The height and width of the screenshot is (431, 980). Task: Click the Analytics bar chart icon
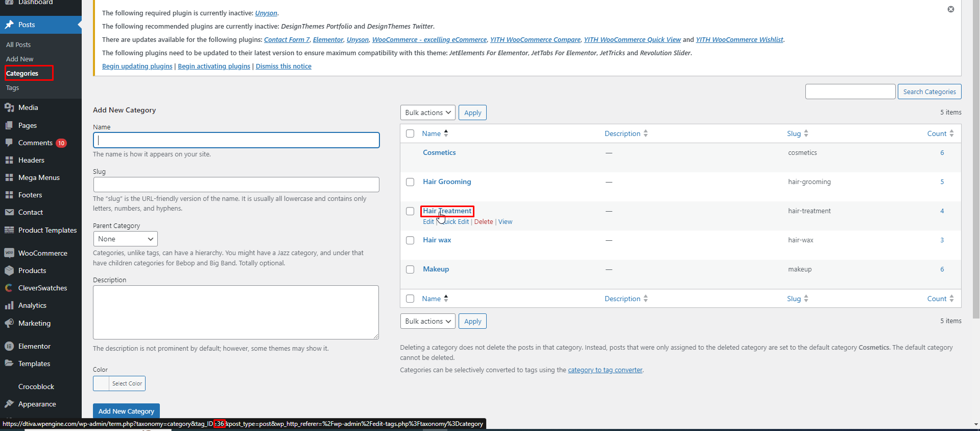pos(9,305)
